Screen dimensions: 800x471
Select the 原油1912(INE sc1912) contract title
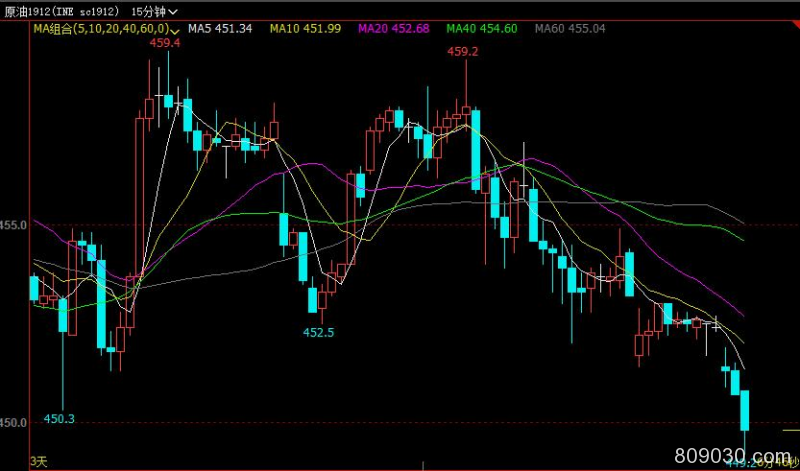62,11
